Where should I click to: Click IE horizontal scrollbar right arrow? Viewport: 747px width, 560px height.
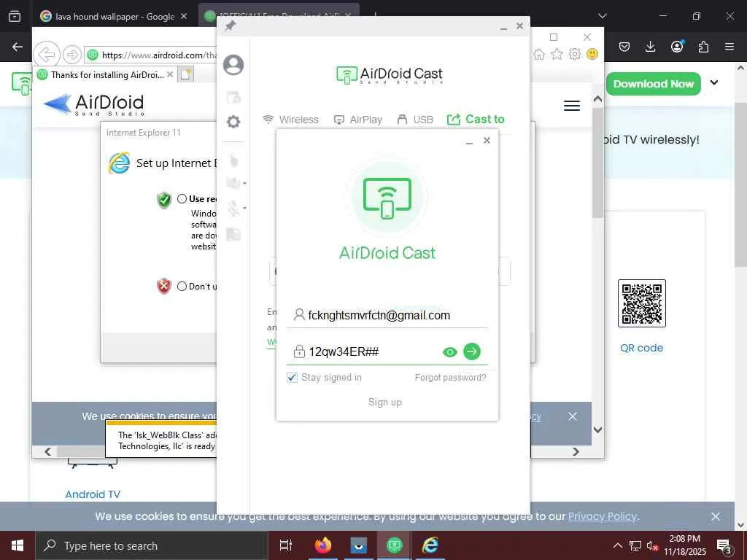(x=576, y=451)
